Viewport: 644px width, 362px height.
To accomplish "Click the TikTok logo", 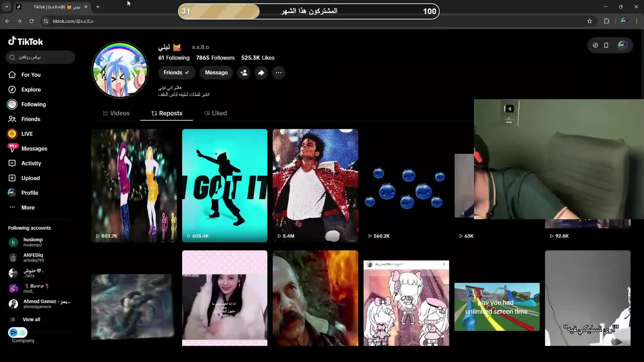I will tap(26, 41).
